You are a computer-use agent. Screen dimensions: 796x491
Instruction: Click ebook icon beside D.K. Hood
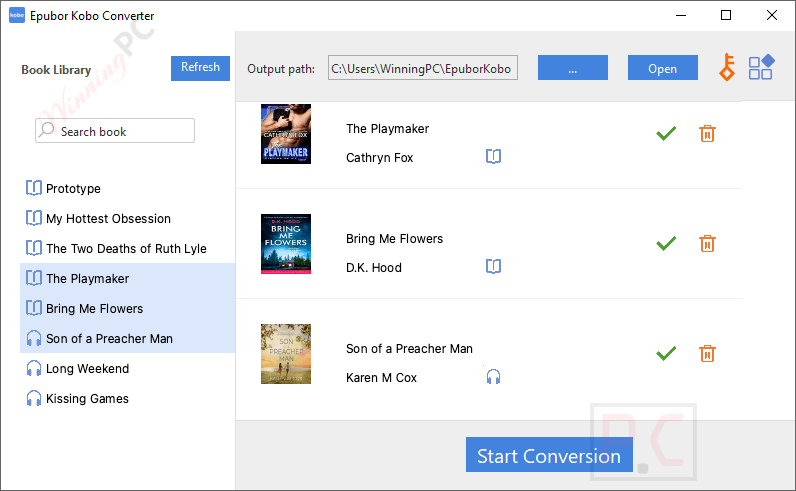click(x=493, y=267)
